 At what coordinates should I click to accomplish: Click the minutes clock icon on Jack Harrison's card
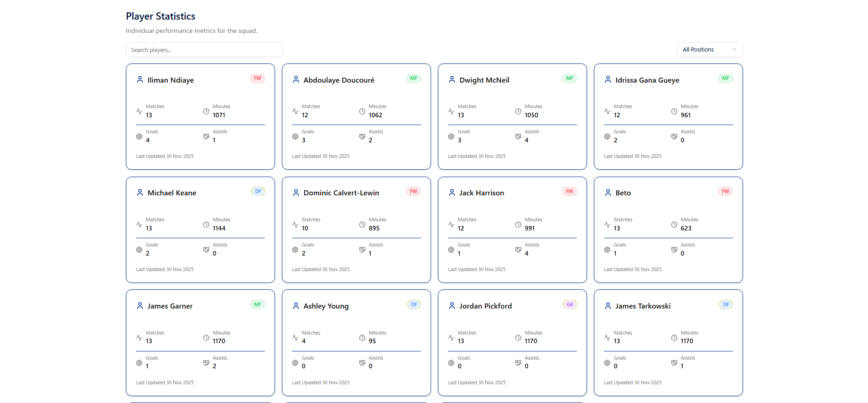point(518,225)
